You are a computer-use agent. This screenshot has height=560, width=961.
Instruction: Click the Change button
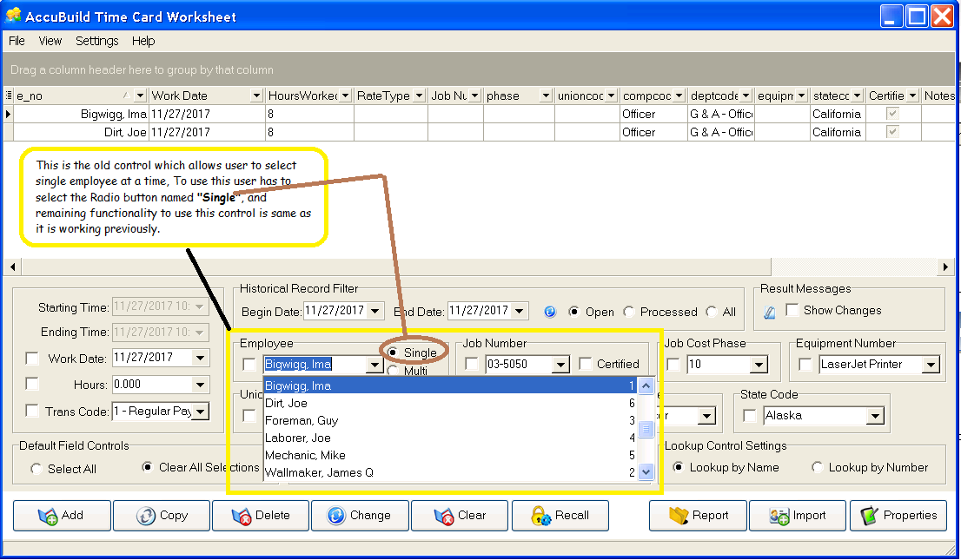(360, 516)
